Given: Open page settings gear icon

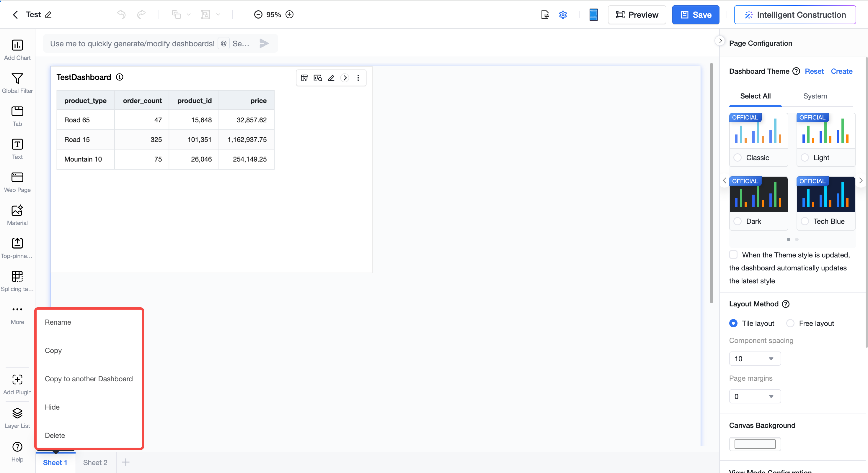Looking at the screenshot, I should tap(563, 15).
